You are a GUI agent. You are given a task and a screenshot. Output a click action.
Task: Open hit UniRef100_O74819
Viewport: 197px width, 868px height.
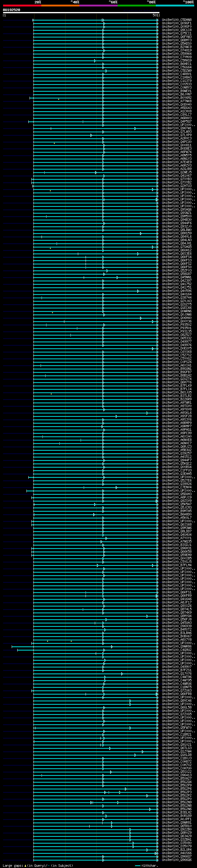click(177, 50)
